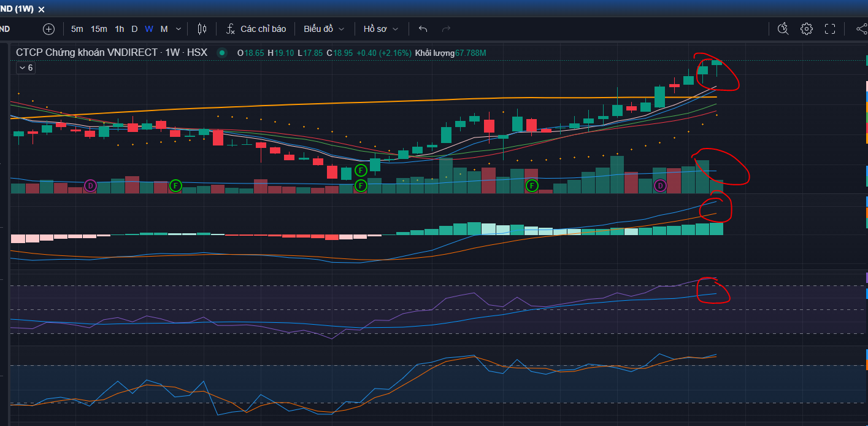Select the M monthly timeframe
Image resolution: width=868 pixels, height=426 pixels.
pos(164,29)
